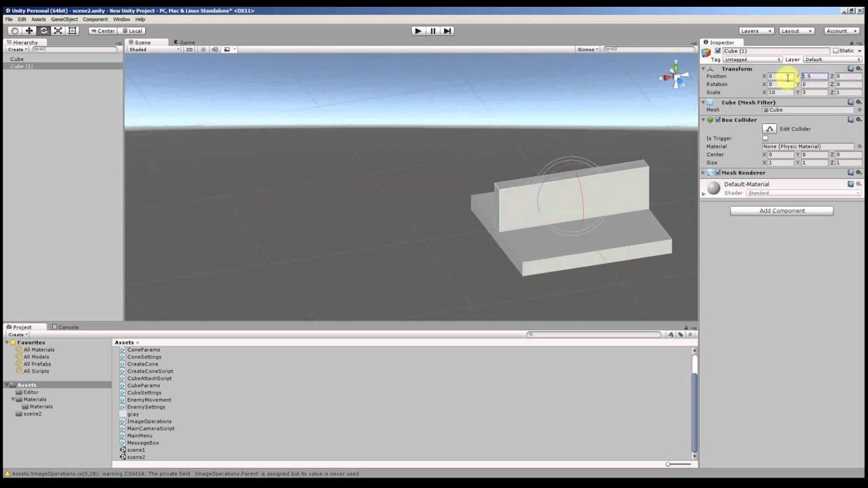The image size is (868, 488).
Task: Pause the game preview
Action: (433, 30)
